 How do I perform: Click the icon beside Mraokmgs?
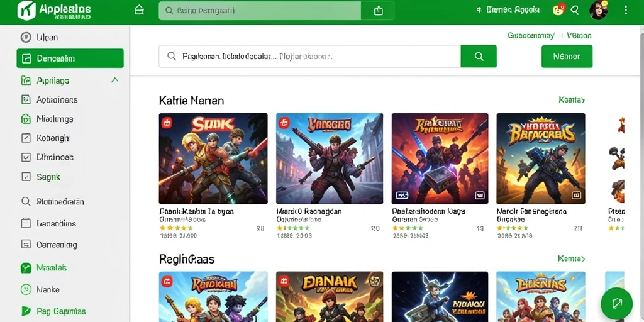[x=25, y=119]
